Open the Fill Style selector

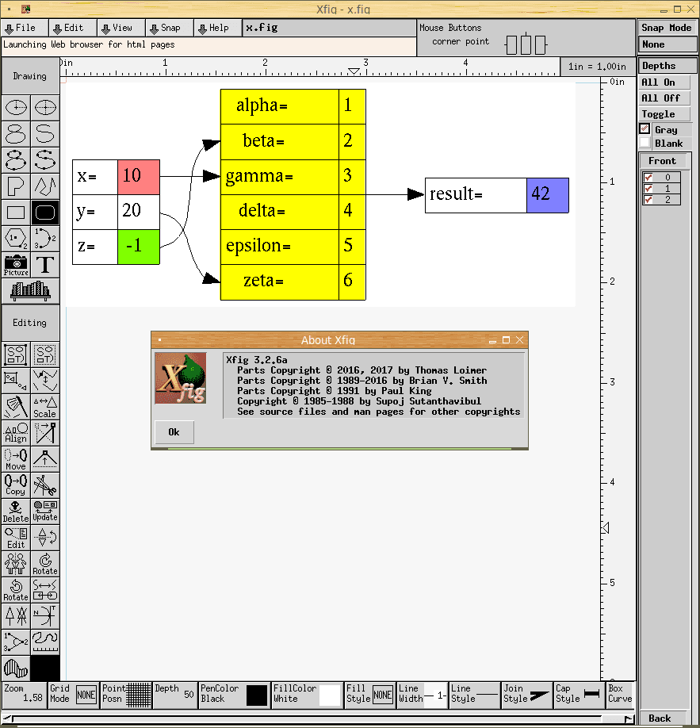[370, 695]
